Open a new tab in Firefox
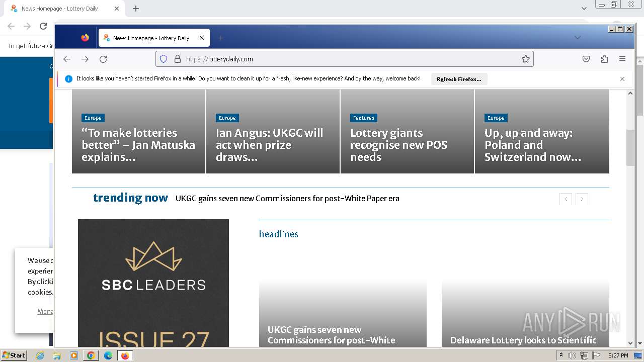 (220, 38)
